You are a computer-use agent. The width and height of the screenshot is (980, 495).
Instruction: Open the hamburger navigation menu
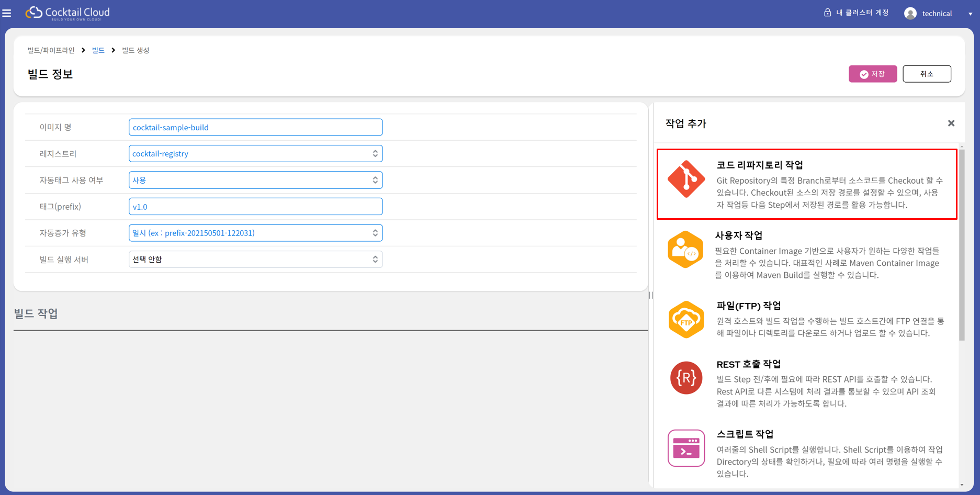pyautogui.click(x=7, y=13)
